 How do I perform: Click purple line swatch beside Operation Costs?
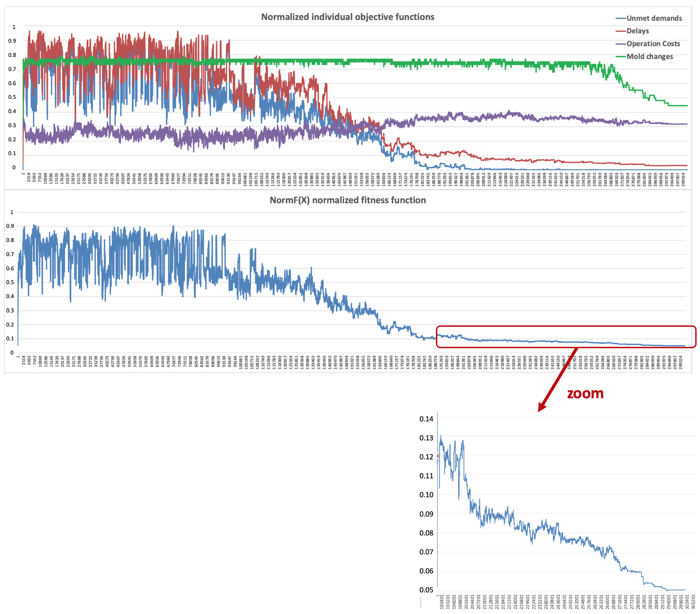tap(621, 44)
